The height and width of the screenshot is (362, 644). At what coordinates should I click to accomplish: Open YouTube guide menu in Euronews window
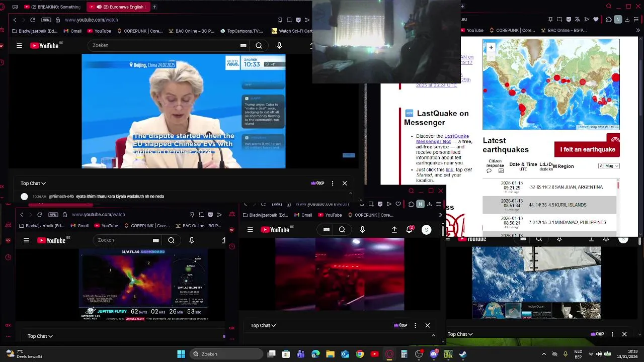coord(19,46)
